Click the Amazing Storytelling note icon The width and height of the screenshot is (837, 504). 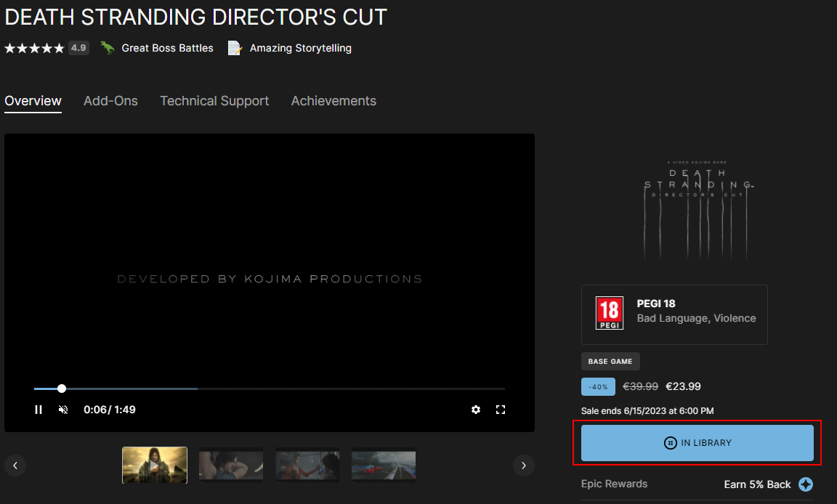click(235, 48)
